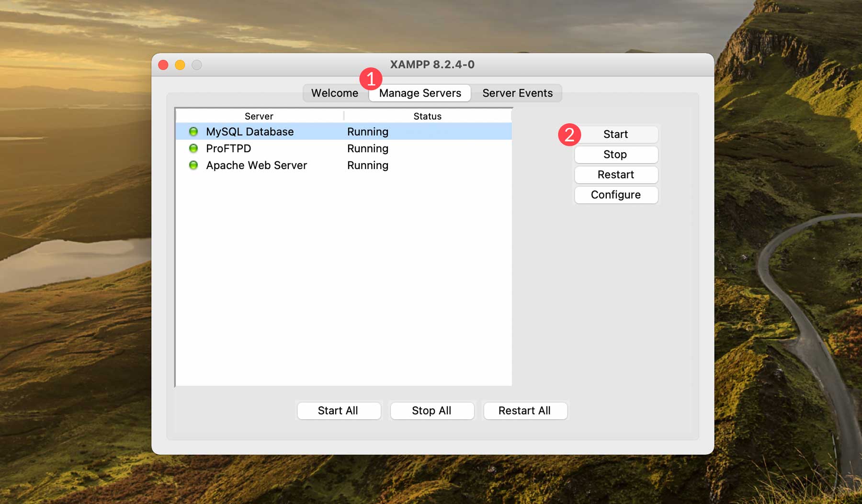
Task: Configure the selected server
Action: tap(616, 195)
